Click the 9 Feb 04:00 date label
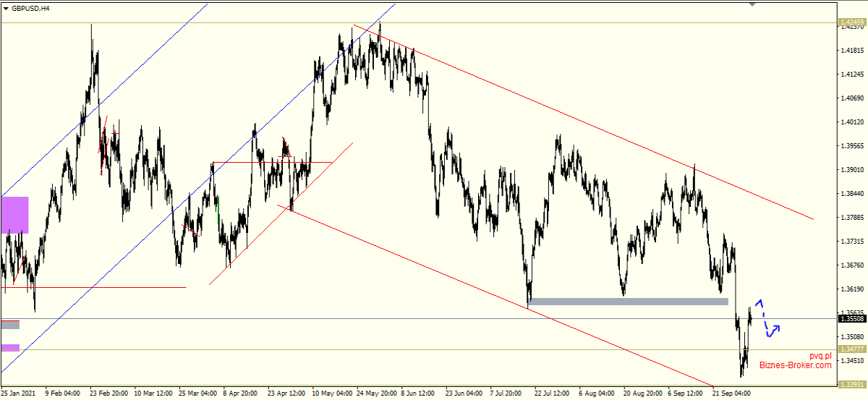 tap(62, 394)
